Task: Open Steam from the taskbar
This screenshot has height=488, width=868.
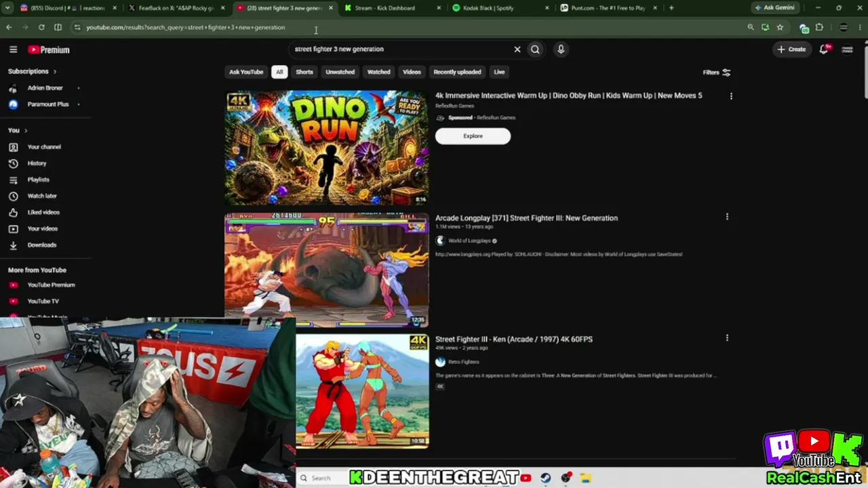Action: [546, 478]
